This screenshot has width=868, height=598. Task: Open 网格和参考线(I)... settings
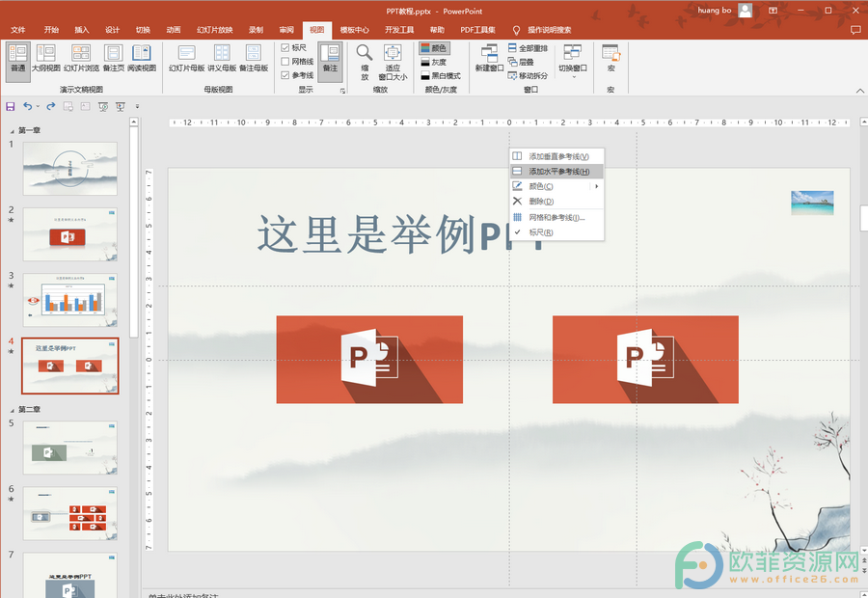556,218
